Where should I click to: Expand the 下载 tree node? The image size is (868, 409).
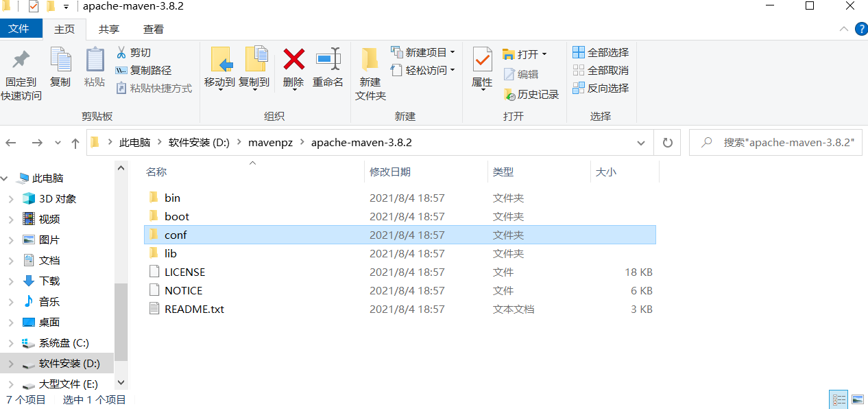coord(10,281)
